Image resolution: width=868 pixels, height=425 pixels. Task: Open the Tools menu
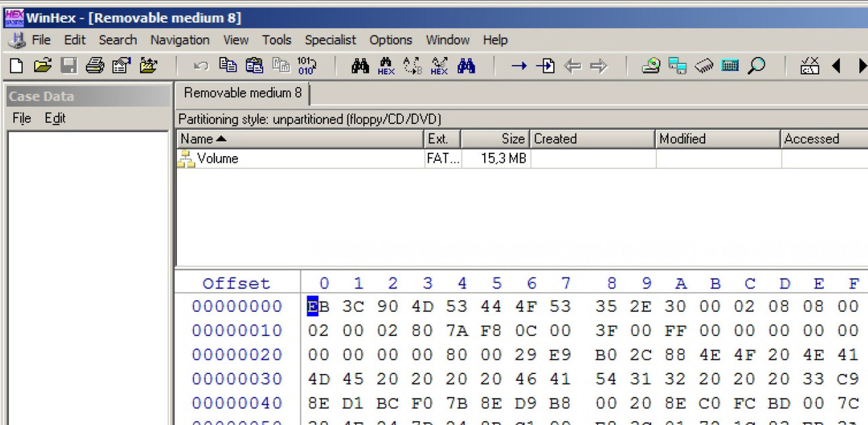[x=277, y=40]
